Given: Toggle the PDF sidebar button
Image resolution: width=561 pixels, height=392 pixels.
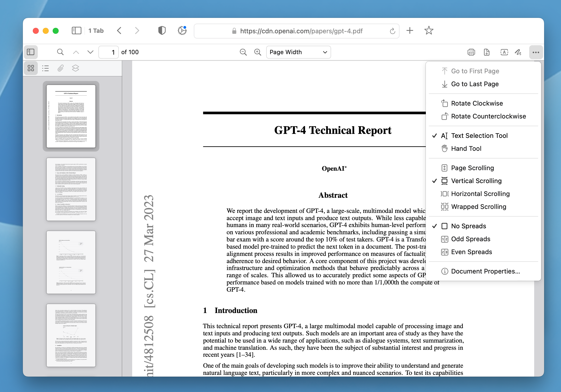Looking at the screenshot, I should pos(31,52).
